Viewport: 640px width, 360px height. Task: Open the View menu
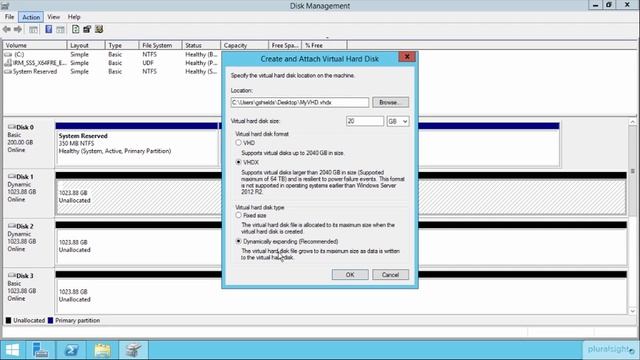pos(53,17)
